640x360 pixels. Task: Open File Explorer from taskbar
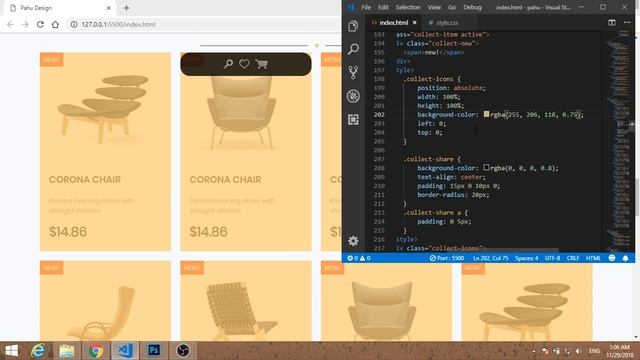(67, 351)
